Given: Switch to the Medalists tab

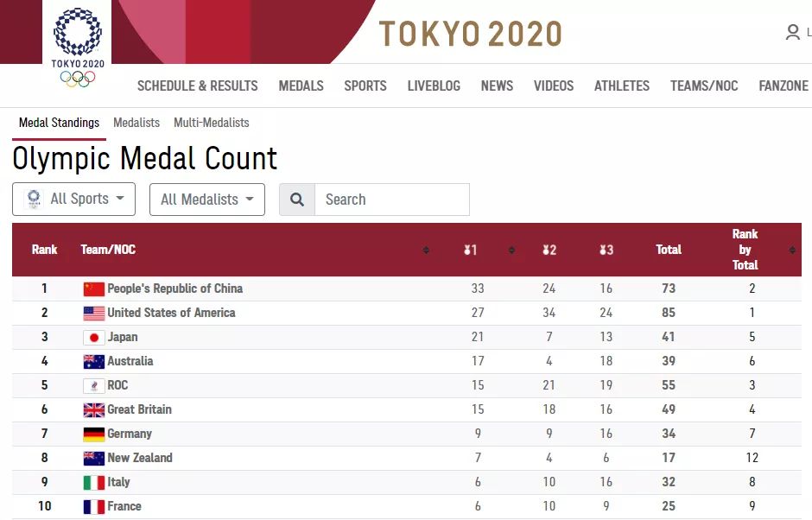Looking at the screenshot, I should (136, 123).
